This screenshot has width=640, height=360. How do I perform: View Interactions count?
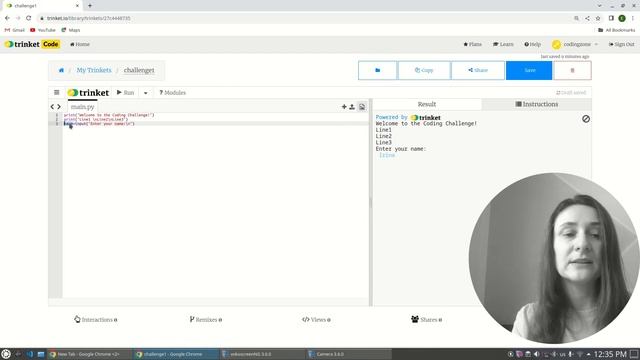click(x=96, y=320)
